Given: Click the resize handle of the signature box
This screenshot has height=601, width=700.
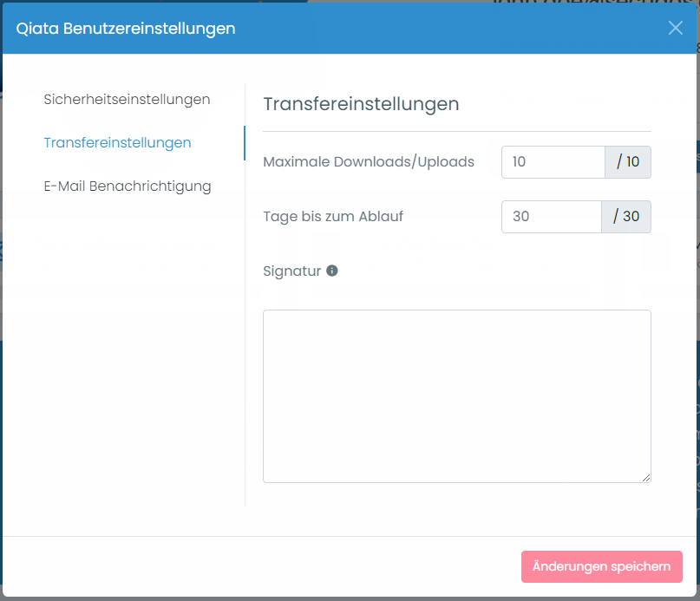Looking at the screenshot, I should pyautogui.click(x=645, y=476).
